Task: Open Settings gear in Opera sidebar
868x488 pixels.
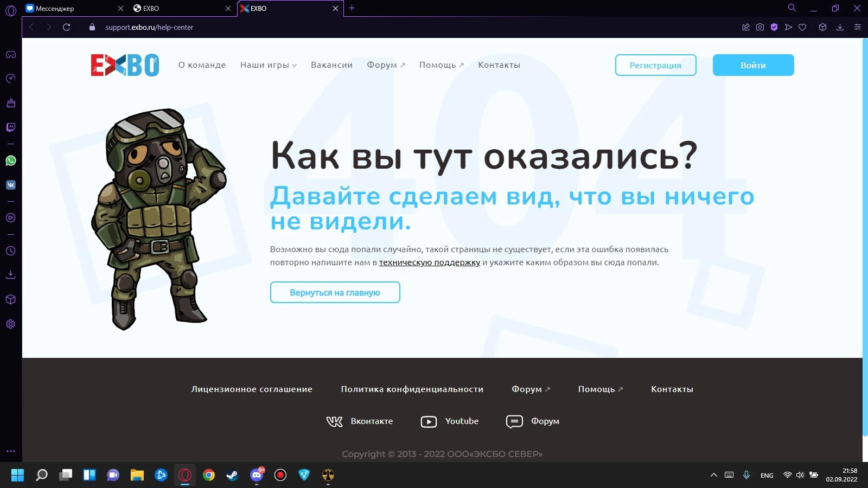Action: point(11,324)
